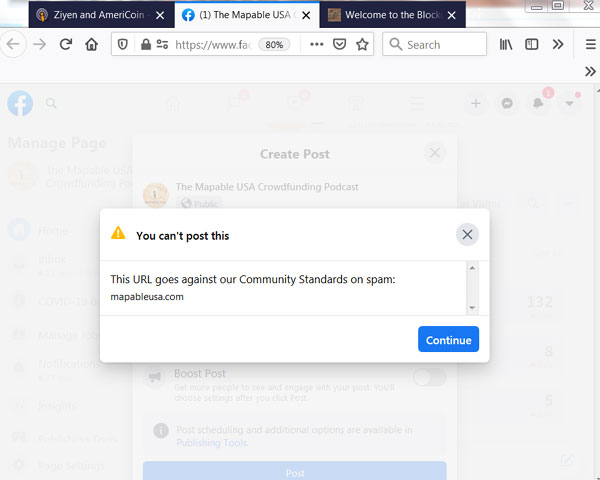
Task: Select The Mapable USA Facebook tab
Action: pyautogui.click(x=247, y=15)
